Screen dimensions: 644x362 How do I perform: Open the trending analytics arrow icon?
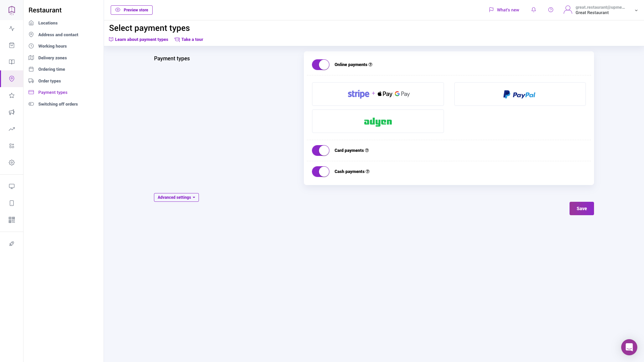click(x=12, y=129)
